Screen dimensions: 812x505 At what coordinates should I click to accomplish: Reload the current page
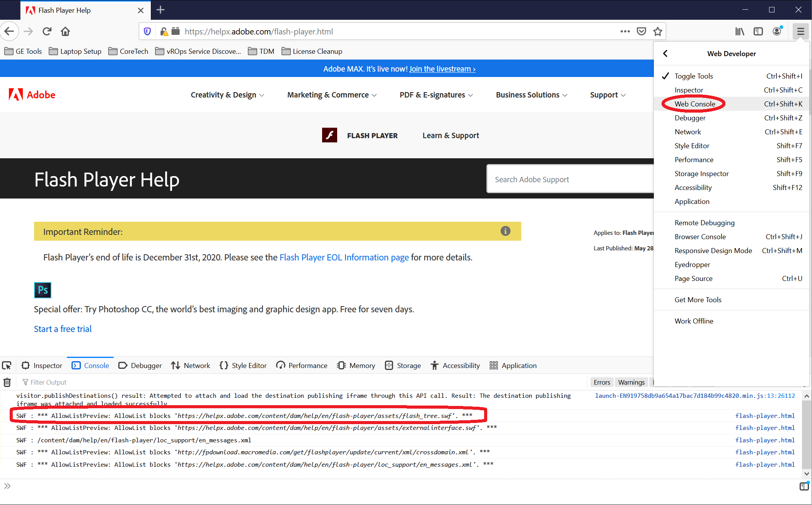click(47, 31)
